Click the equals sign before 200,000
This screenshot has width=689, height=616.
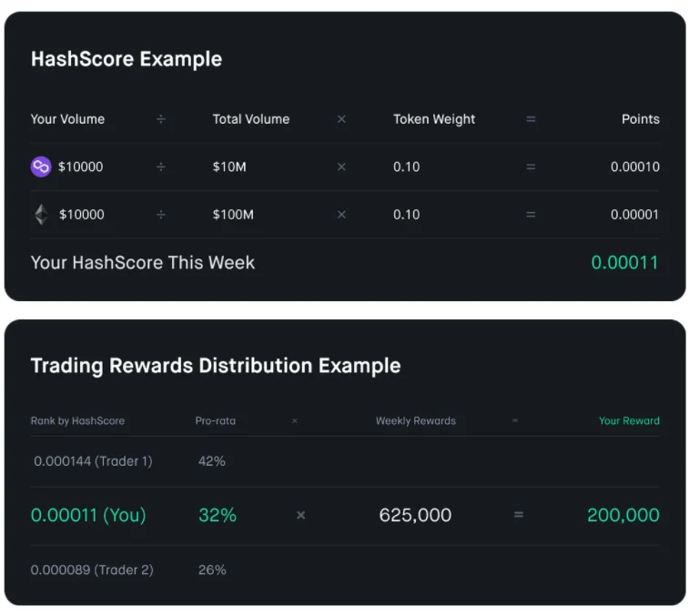519,514
